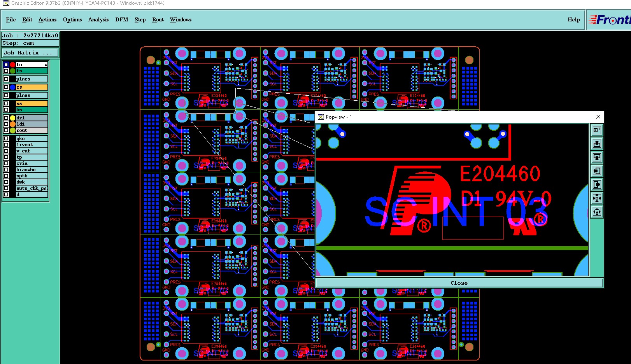Viewport: 631px width, 364px height.
Task: Open the Analysis menu
Action: pyautogui.click(x=98, y=19)
